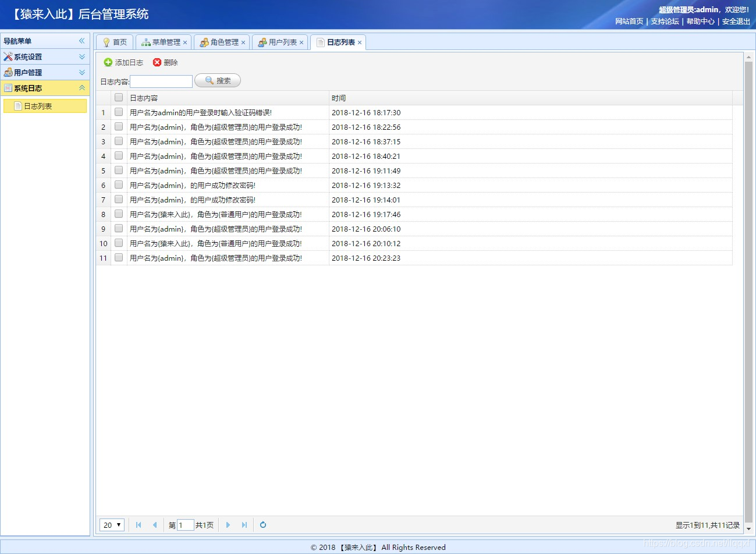
Task: Click the timestamp 2018-12-16 18:37:15
Action: pyautogui.click(x=366, y=141)
